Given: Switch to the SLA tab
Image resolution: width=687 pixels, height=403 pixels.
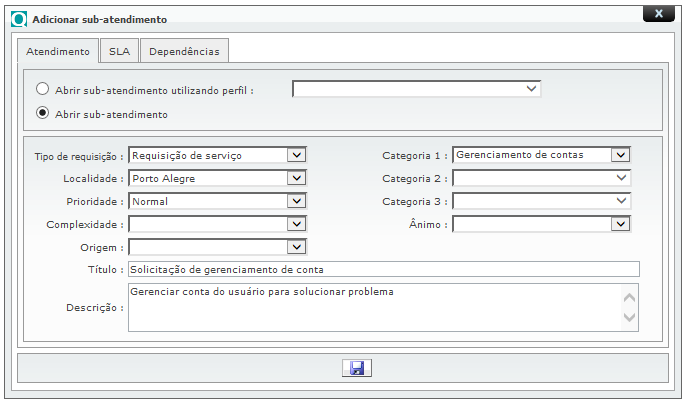Looking at the screenshot, I should (x=119, y=50).
